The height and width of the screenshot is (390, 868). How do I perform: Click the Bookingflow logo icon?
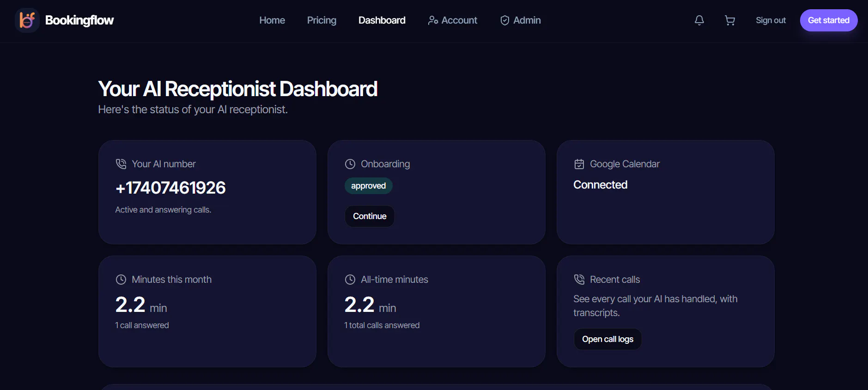coord(27,20)
